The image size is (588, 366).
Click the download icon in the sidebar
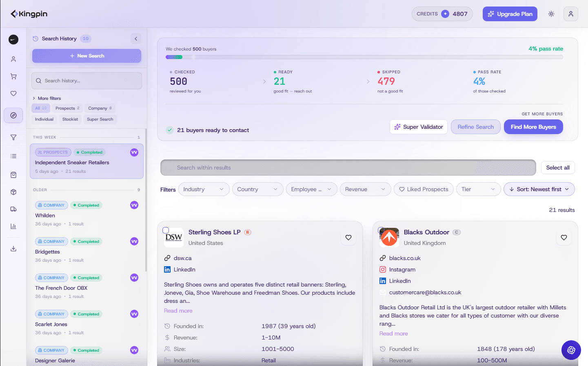point(13,249)
